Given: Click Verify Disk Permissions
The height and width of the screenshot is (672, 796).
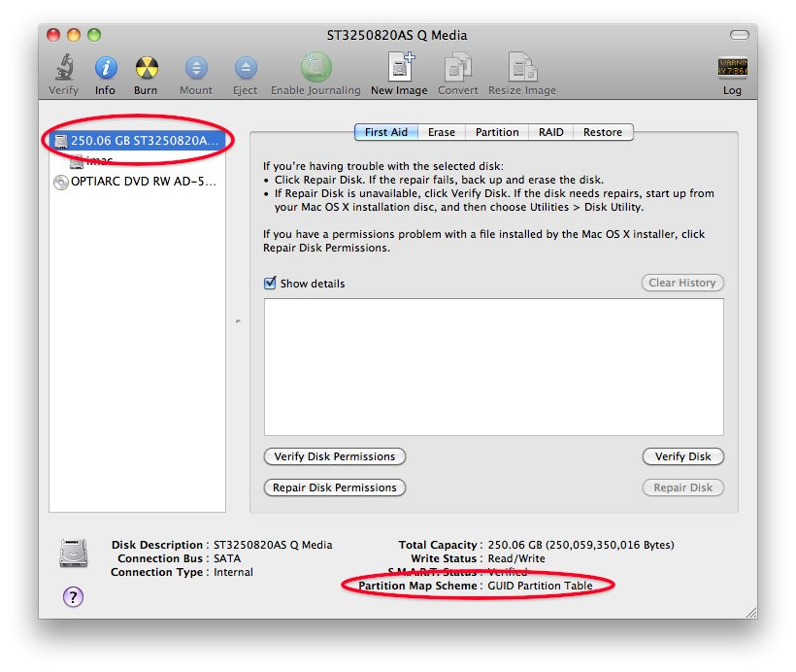Looking at the screenshot, I should [335, 456].
